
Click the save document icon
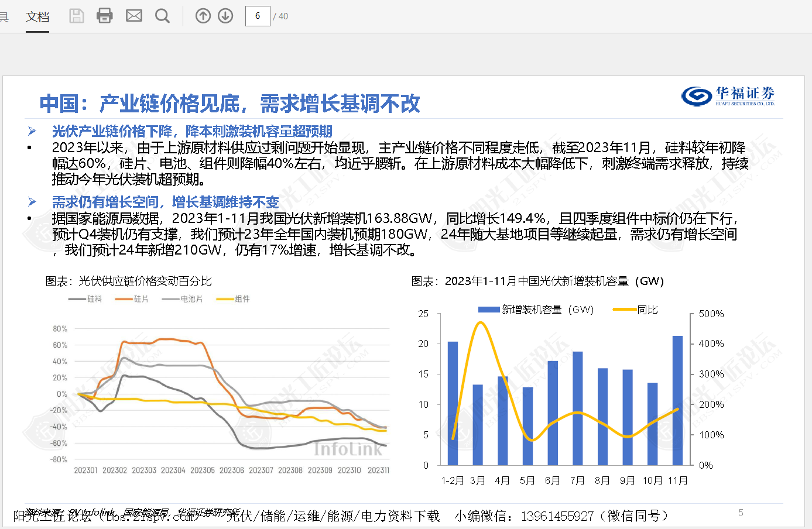(x=77, y=16)
